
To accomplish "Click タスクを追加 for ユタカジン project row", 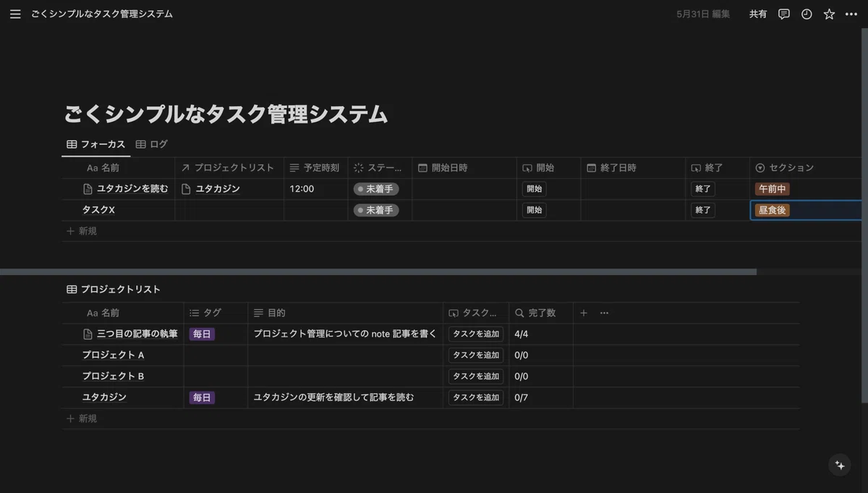I will point(476,397).
